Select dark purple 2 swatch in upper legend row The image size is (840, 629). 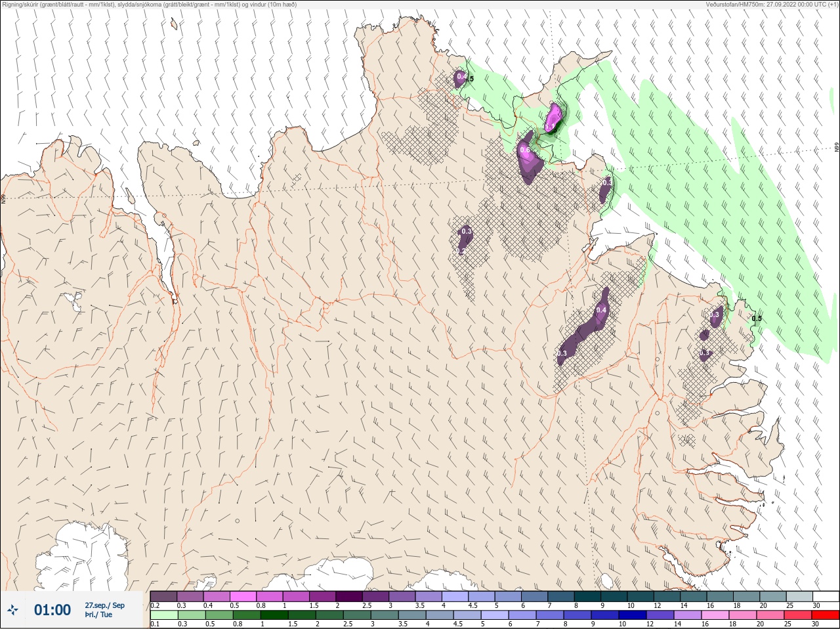tap(349, 597)
